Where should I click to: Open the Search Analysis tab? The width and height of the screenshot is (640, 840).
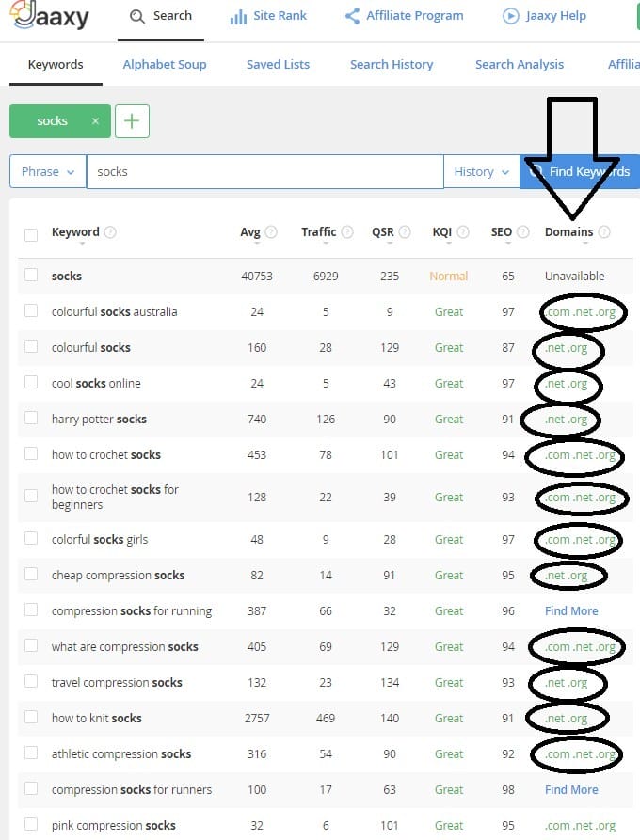(520, 64)
